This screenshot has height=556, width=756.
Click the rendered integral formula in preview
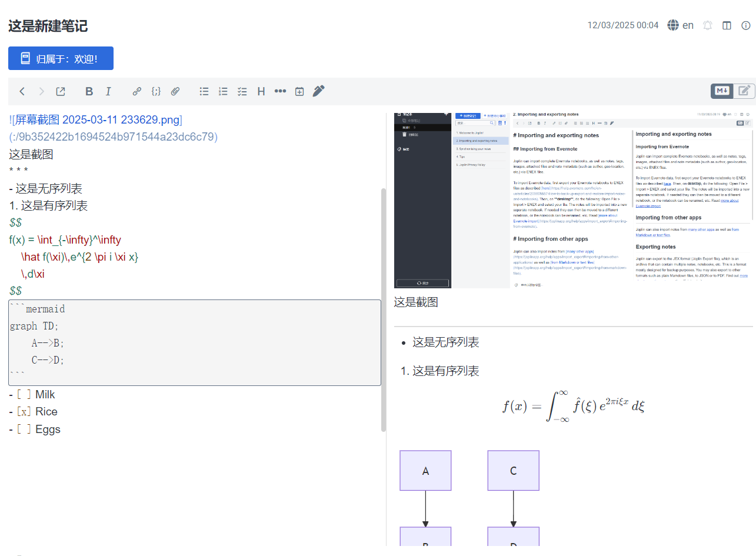point(574,406)
